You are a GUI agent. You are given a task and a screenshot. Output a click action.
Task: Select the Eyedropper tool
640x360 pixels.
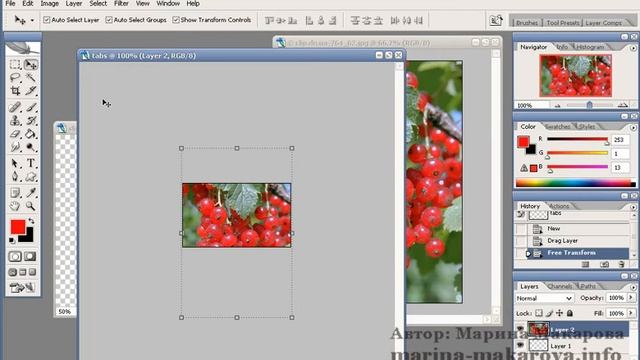[x=31, y=193]
